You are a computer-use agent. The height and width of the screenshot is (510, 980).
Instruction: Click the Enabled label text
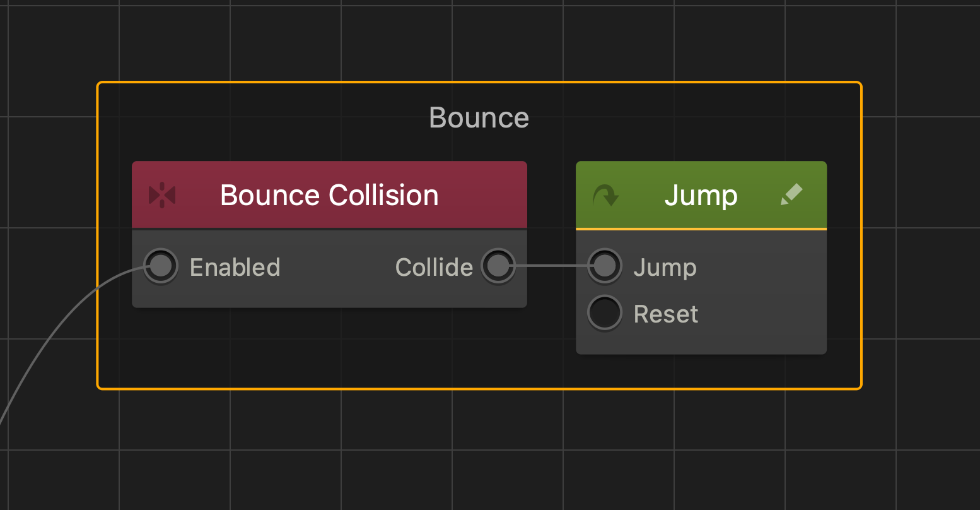(235, 268)
